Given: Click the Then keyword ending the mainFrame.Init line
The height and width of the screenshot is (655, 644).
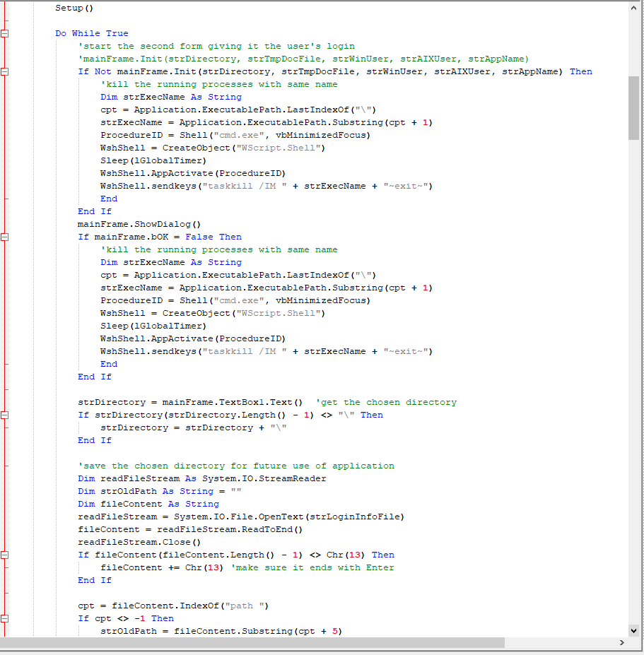Looking at the screenshot, I should 581,72.
